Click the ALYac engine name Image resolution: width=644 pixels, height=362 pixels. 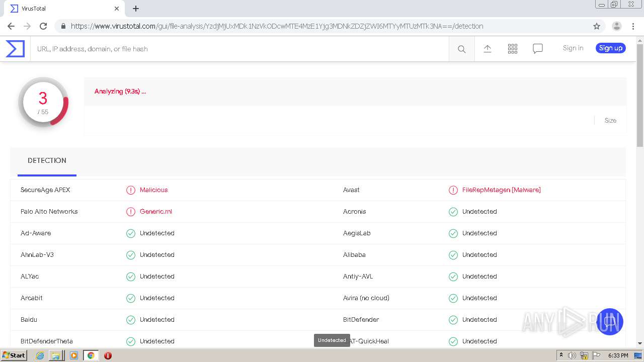(x=30, y=277)
